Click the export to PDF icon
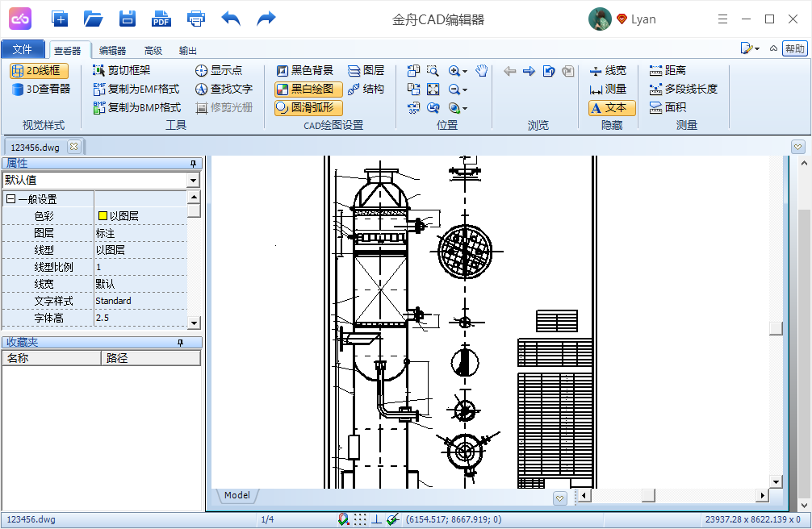 (161, 19)
